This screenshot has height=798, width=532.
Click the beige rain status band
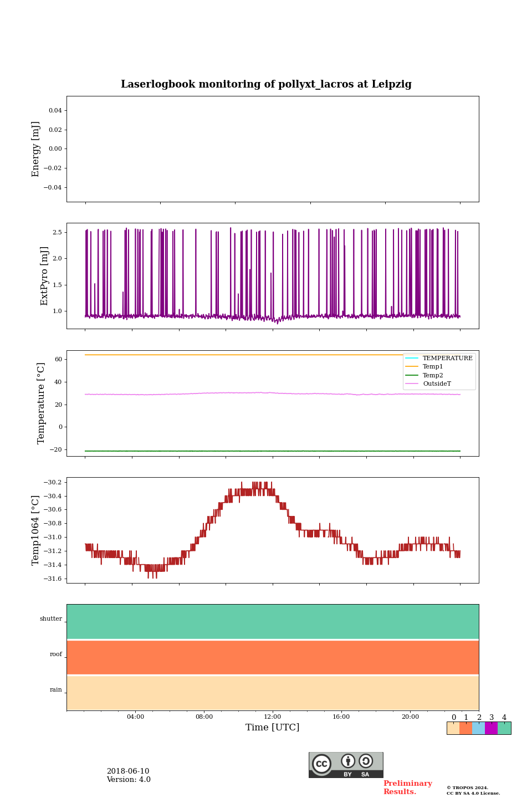click(273, 693)
